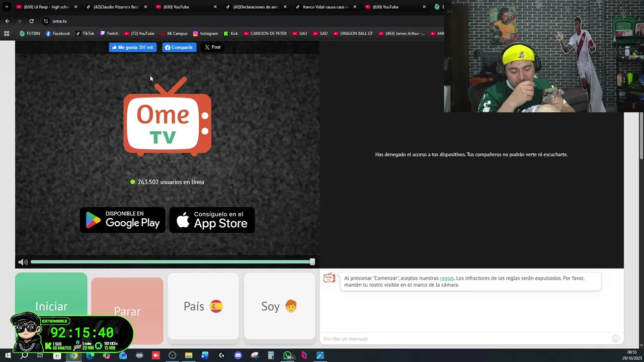View site information for ome.tv
644x362 pixels.
(x=46, y=21)
